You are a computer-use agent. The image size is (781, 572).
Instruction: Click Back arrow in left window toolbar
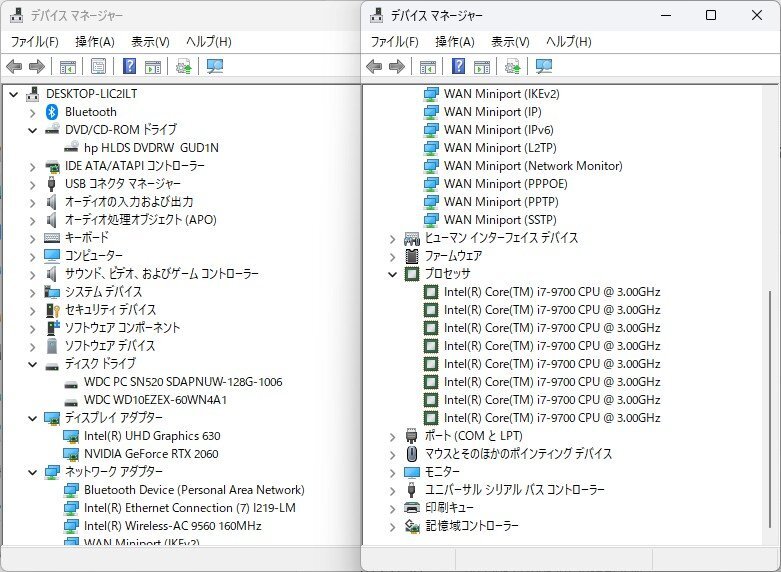[x=14, y=66]
